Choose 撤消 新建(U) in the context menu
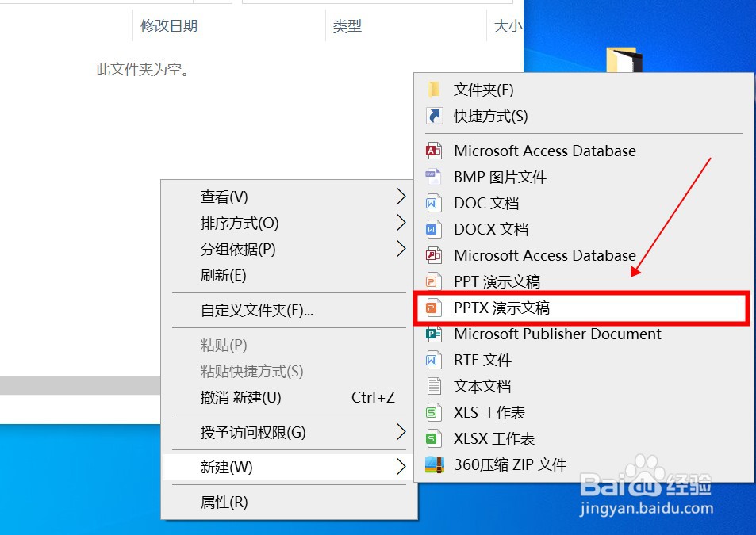Image resolution: width=756 pixels, height=535 pixels. pos(288,397)
